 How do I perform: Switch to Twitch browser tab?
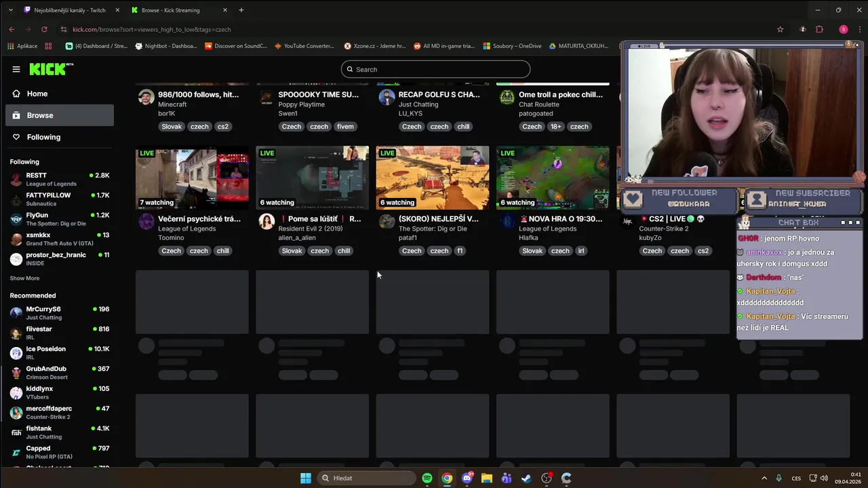tap(70, 10)
